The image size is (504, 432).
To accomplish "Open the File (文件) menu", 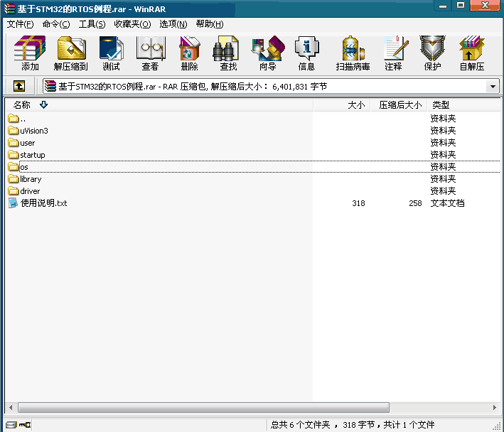I will click(20, 24).
